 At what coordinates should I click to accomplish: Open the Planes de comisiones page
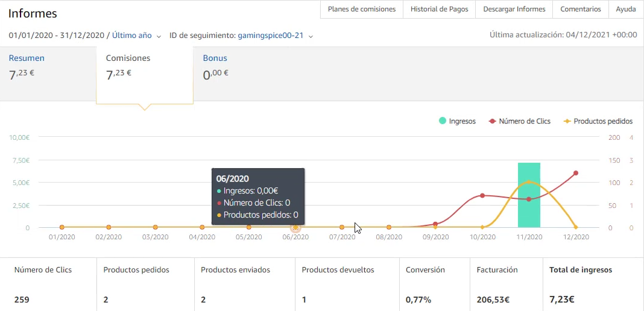point(361,9)
